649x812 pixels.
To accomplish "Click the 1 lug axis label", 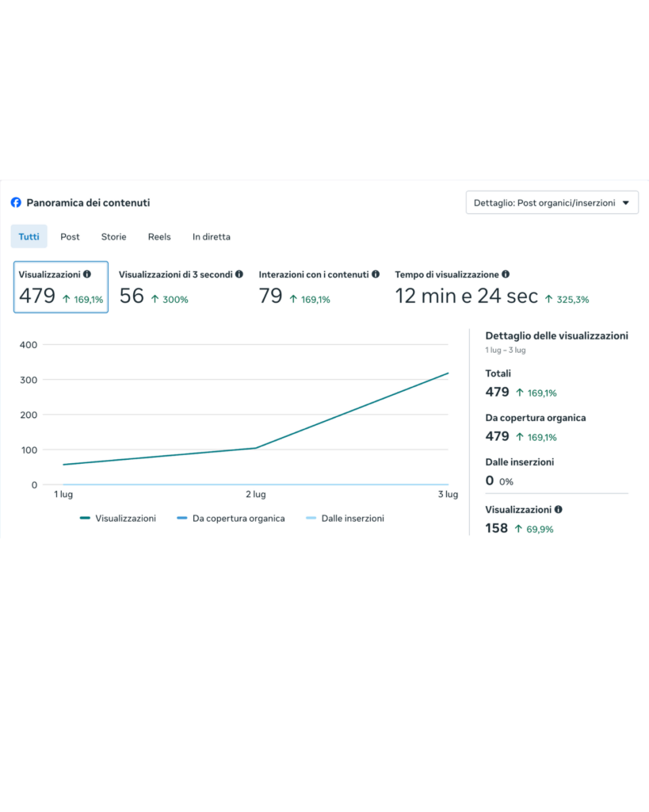I will (x=63, y=494).
